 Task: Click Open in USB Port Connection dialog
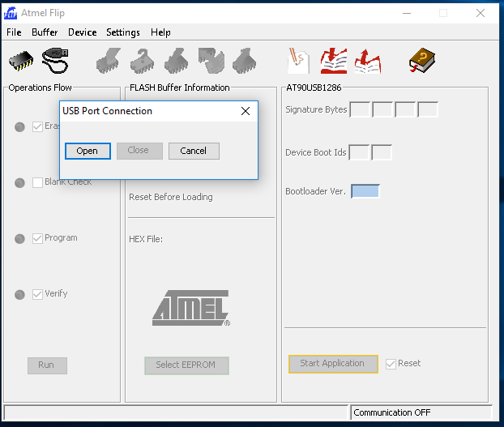tap(88, 151)
